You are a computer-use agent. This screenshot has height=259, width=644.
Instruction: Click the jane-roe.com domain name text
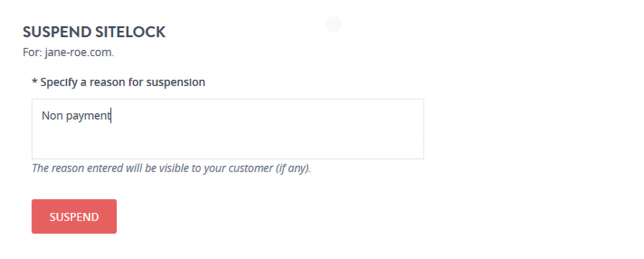coord(80,53)
